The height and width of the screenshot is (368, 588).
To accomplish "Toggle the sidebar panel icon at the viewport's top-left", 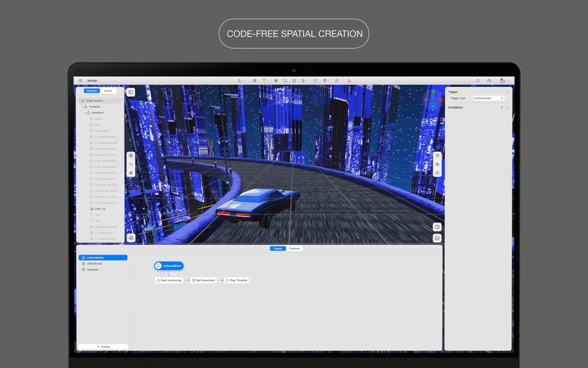I will click(x=131, y=93).
